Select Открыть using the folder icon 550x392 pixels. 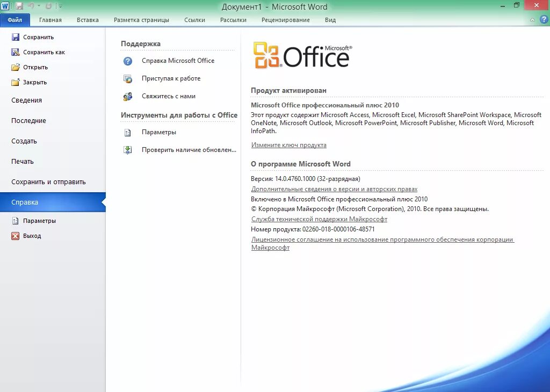pos(16,67)
